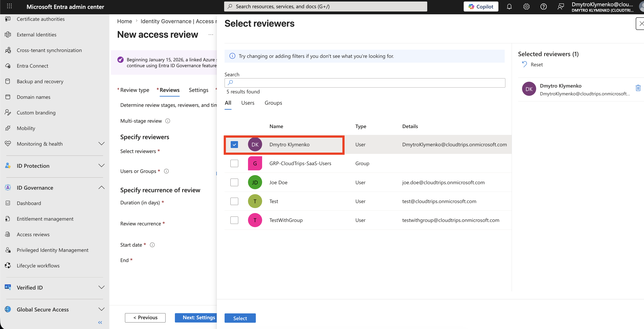Open Cross-tenant synchronization icon
Image resolution: width=644 pixels, height=329 pixels.
click(8, 50)
